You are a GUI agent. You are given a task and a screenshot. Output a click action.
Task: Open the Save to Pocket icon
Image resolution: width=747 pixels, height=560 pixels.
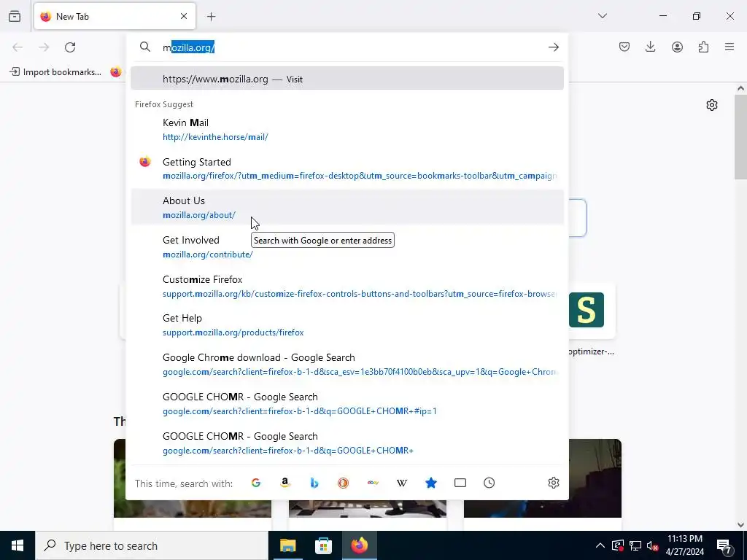pos(624,47)
